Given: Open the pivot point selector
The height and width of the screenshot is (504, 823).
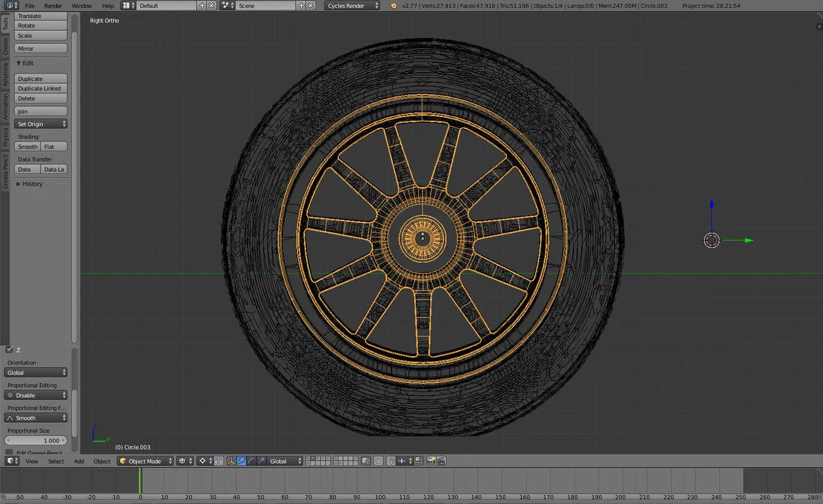Looking at the screenshot, I should [204, 461].
